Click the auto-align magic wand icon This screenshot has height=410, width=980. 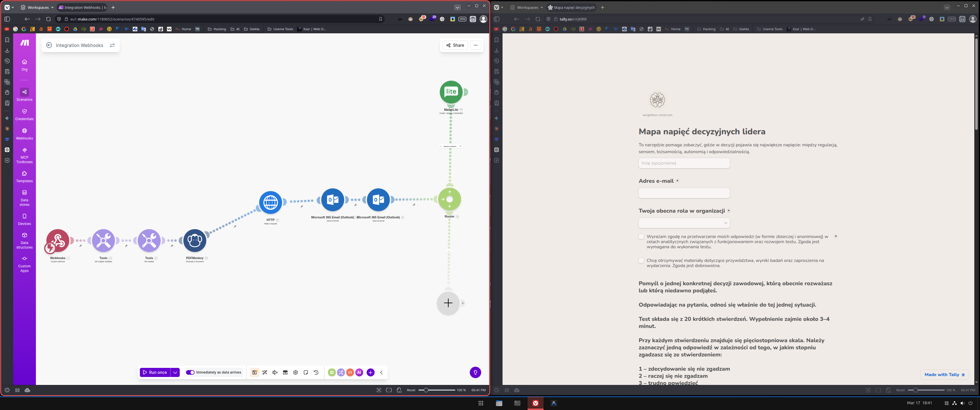tap(265, 372)
